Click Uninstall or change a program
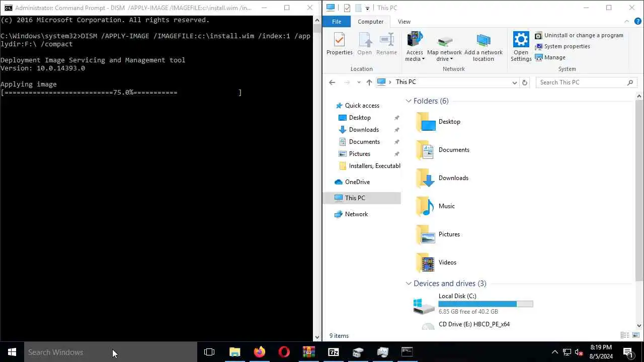 click(579, 35)
